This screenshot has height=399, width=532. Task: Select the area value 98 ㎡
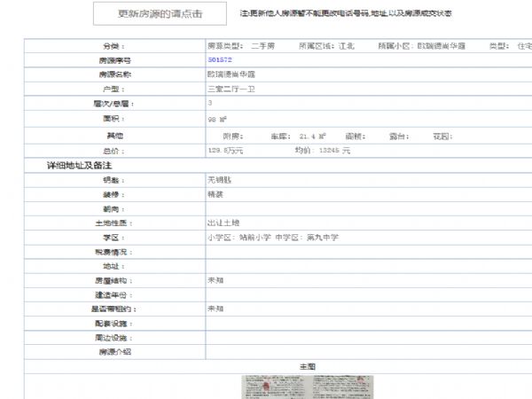click(218, 118)
